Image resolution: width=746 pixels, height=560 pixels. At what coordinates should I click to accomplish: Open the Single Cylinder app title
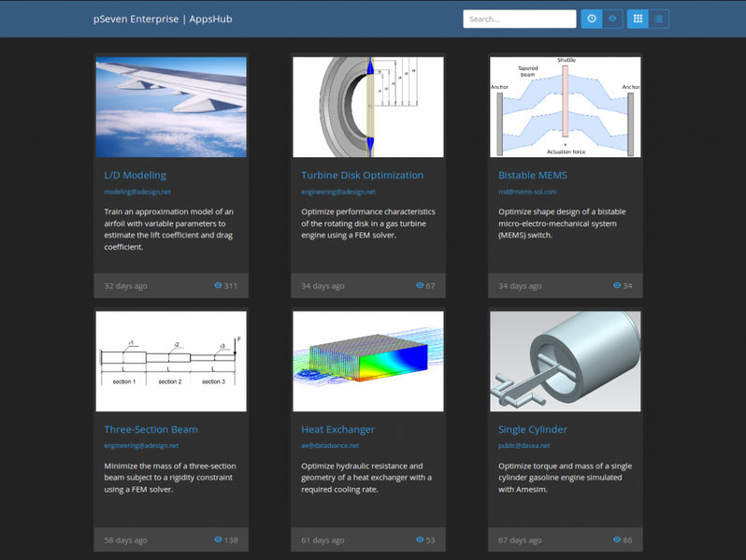coord(532,429)
